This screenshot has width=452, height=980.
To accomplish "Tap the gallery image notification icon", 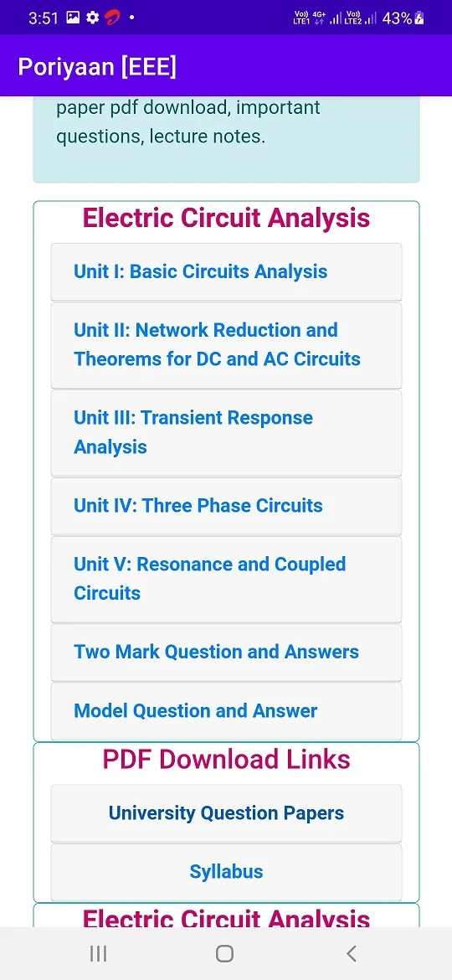I will (73, 18).
